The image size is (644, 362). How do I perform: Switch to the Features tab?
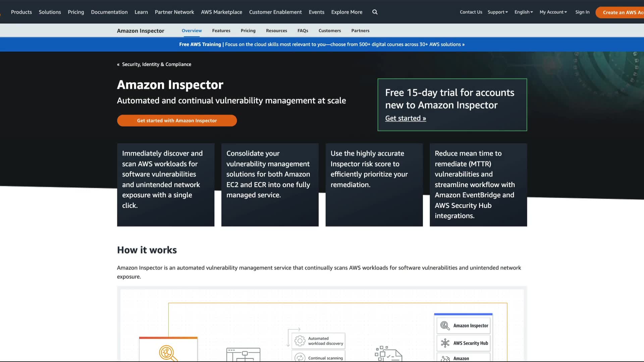(221, 31)
